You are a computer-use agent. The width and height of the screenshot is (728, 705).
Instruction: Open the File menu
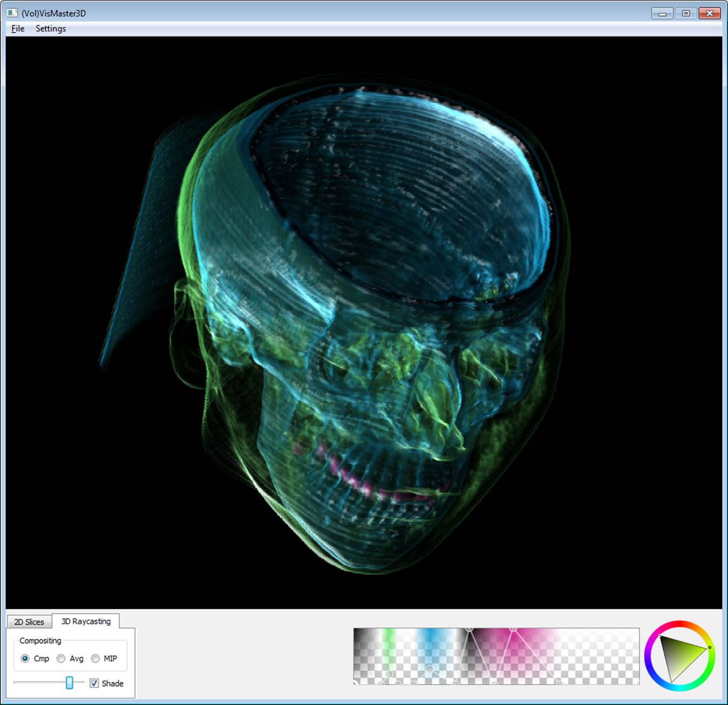click(x=17, y=28)
